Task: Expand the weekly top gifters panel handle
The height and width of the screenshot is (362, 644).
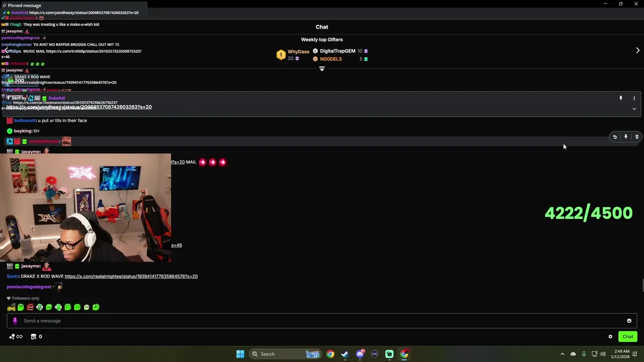Action: click(322, 69)
